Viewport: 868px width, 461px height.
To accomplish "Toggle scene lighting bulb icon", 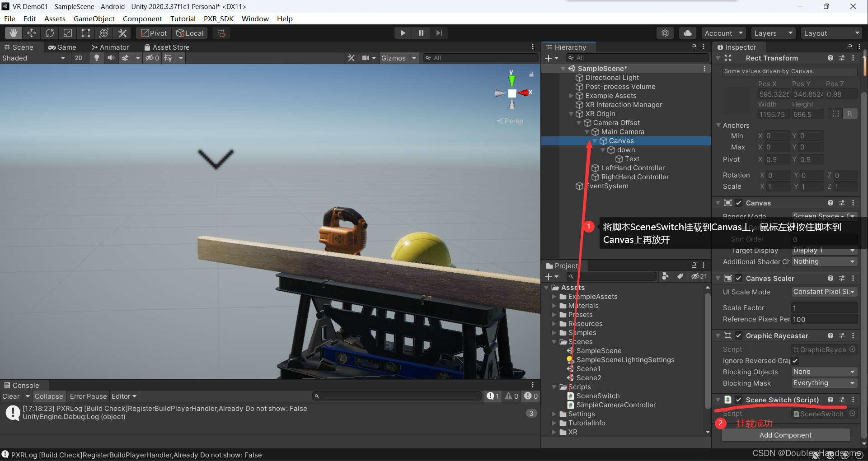I will tap(96, 58).
